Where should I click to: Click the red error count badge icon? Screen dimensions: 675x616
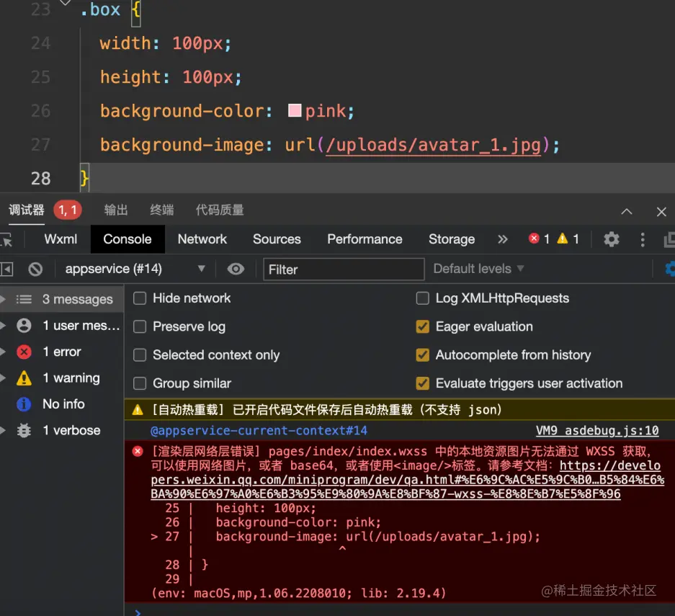pos(534,238)
